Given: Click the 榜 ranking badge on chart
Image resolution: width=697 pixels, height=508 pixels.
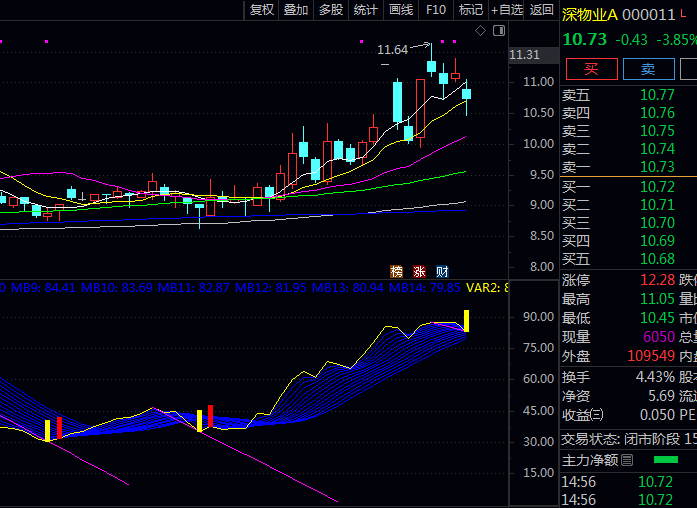Looking at the screenshot, I should click(x=396, y=271).
